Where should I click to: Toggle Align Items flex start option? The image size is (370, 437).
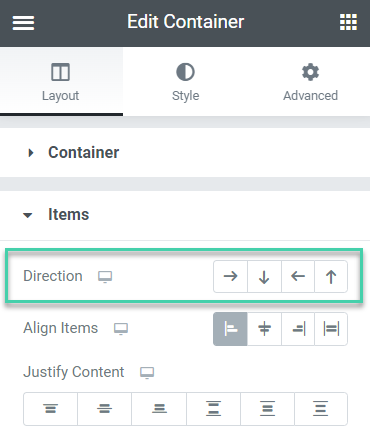pos(230,329)
